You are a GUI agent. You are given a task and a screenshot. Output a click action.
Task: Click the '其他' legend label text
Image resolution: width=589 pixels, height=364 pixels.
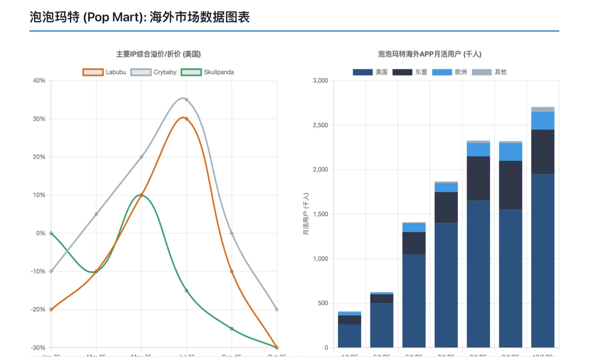tap(501, 72)
